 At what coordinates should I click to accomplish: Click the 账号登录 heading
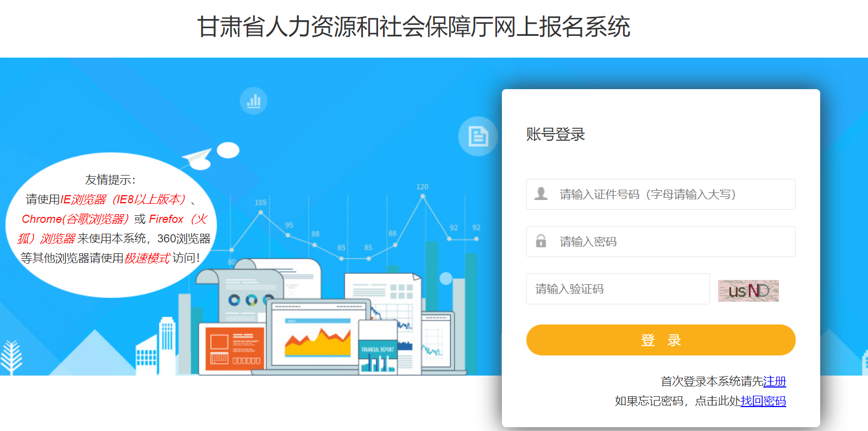[555, 134]
